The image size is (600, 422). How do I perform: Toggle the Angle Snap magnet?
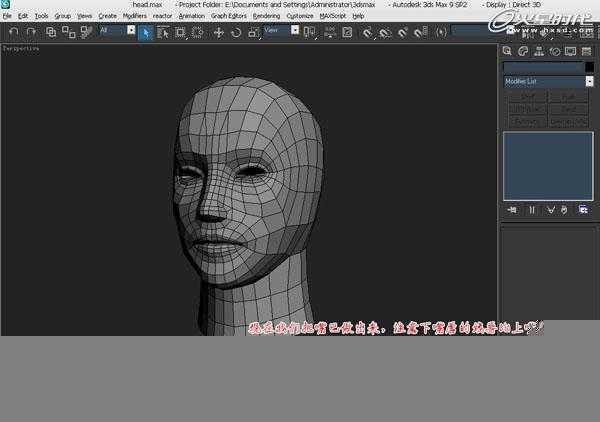[x=385, y=33]
